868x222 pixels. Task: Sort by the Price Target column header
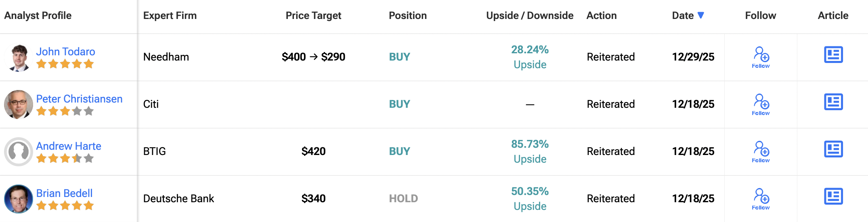[x=313, y=15]
